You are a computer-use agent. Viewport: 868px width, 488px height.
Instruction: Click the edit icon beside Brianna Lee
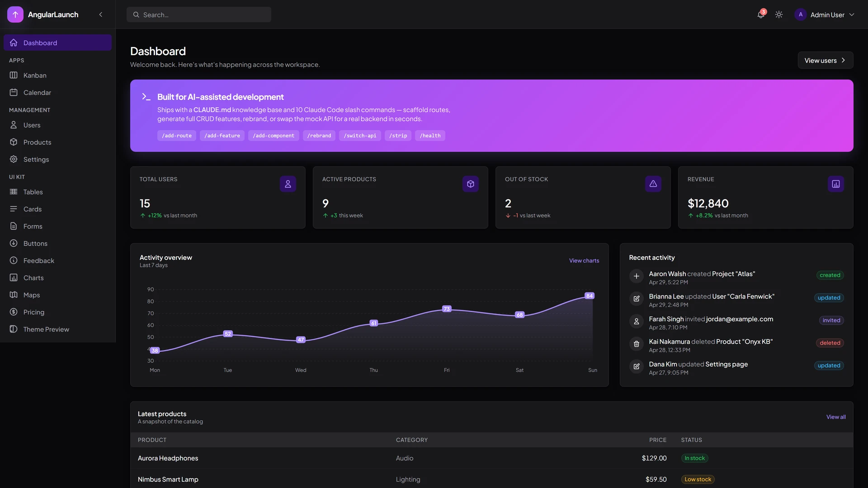(x=637, y=299)
